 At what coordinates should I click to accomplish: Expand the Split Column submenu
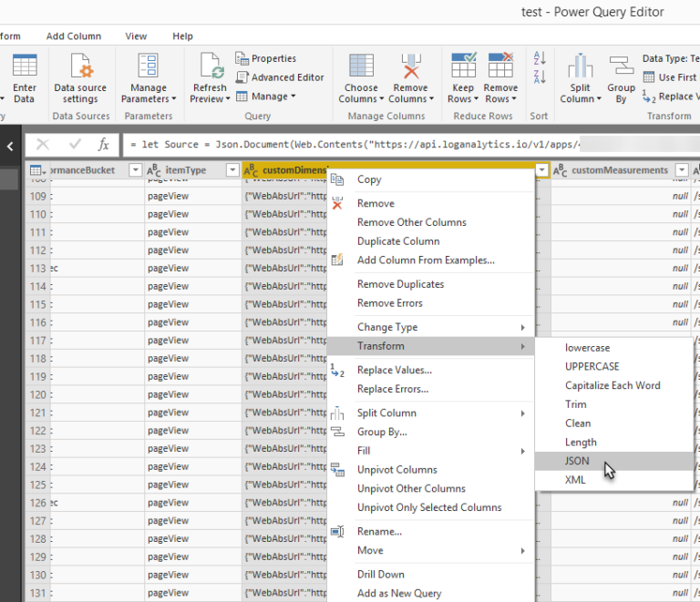coord(431,413)
